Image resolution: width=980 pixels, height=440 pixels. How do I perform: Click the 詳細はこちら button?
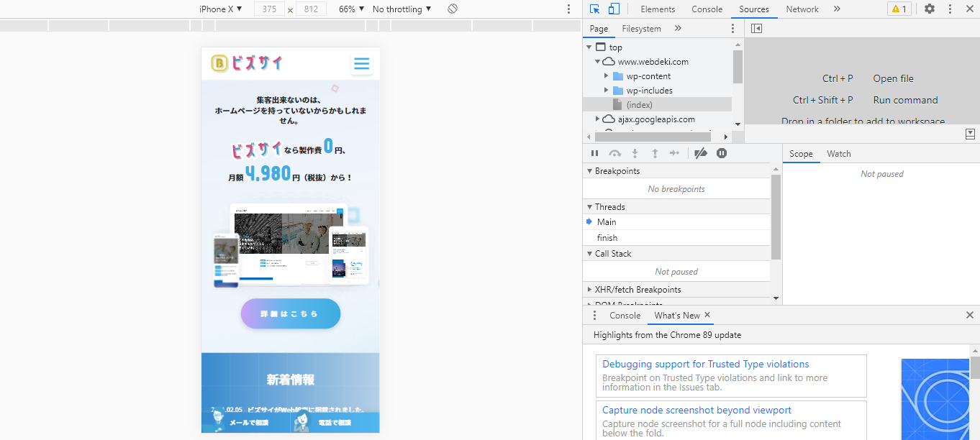click(290, 314)
